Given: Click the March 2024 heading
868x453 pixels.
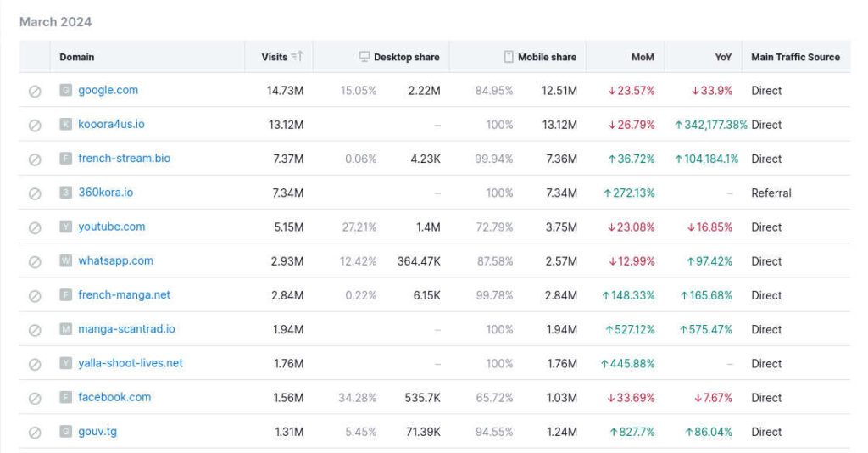Looking at the screenshot, I should 55,21.
